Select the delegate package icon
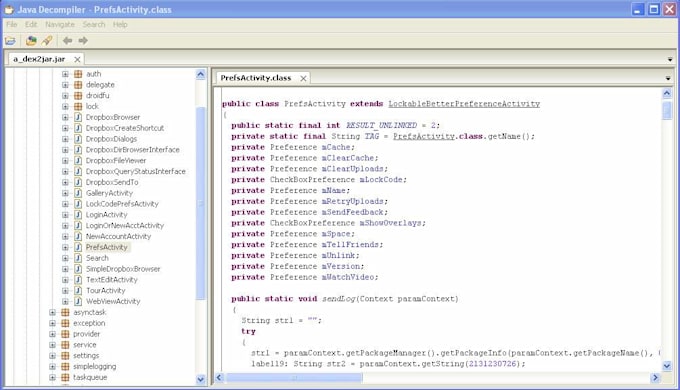The image size is (680, 390). (x=78, y=85)
